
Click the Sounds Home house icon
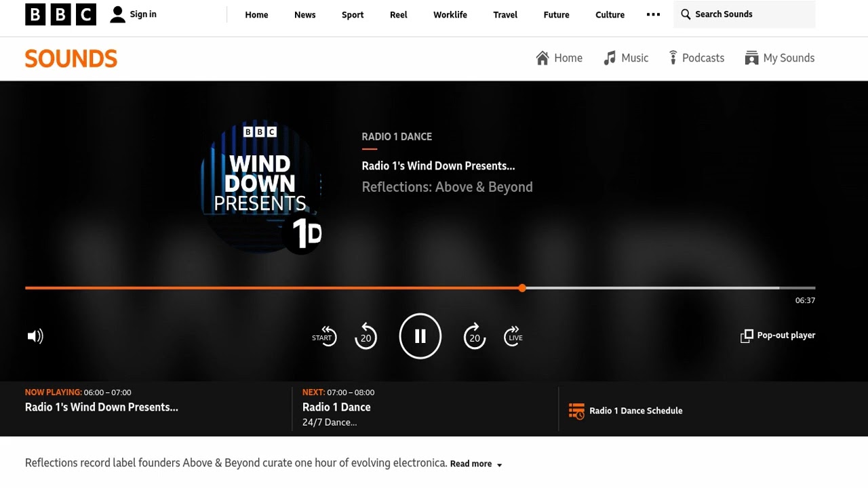point(542,58)
